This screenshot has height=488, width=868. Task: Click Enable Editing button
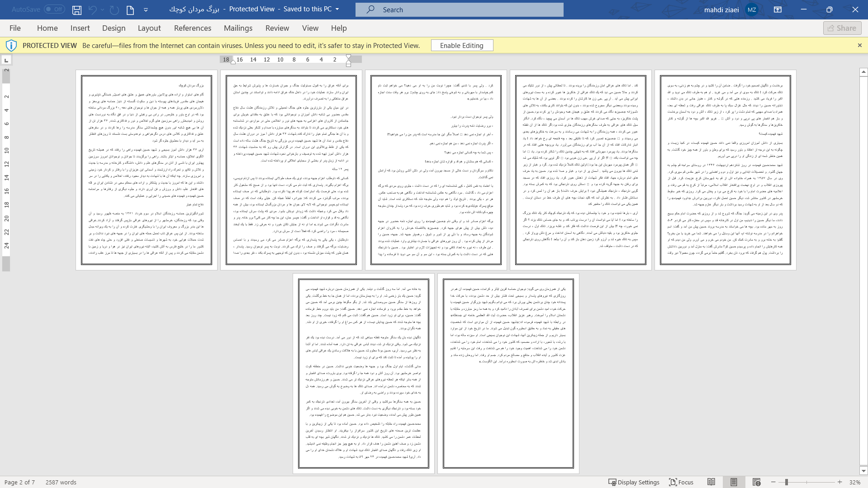click(462, 45)
